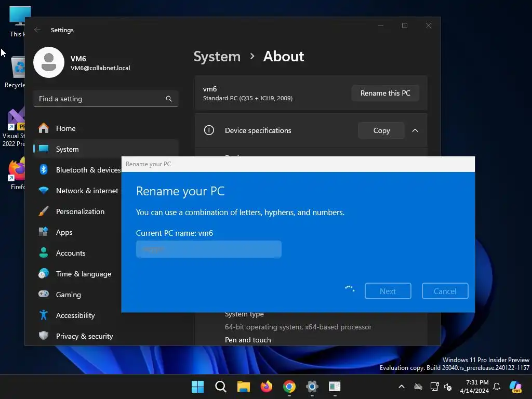
Task: Open the Windows Start menu
Action: [198, 387]
